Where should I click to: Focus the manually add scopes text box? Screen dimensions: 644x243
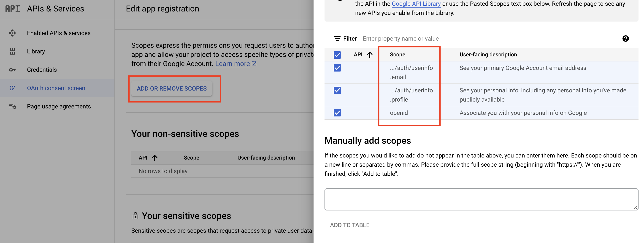pyautogui.click(x=481, y=199)
